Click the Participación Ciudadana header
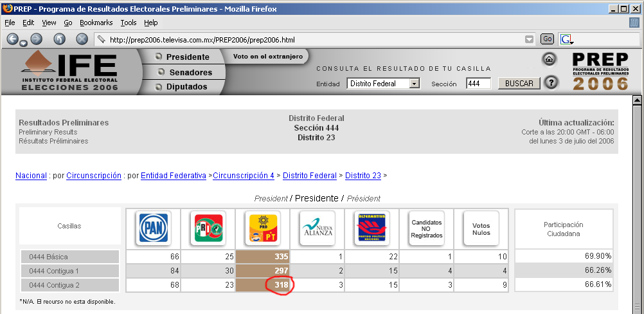The height and width of the screenshot is (314, 644). tap(564, 229)
